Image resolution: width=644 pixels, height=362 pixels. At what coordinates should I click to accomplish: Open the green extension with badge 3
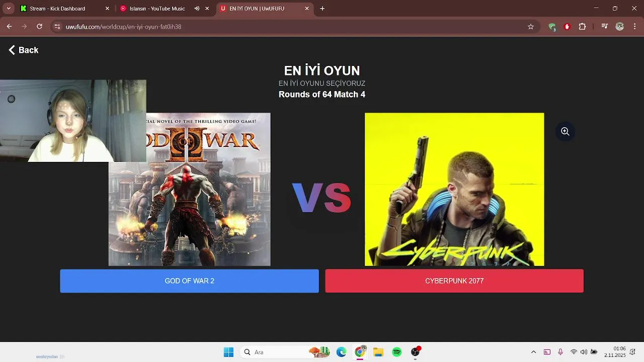click(x=552, y=27)
